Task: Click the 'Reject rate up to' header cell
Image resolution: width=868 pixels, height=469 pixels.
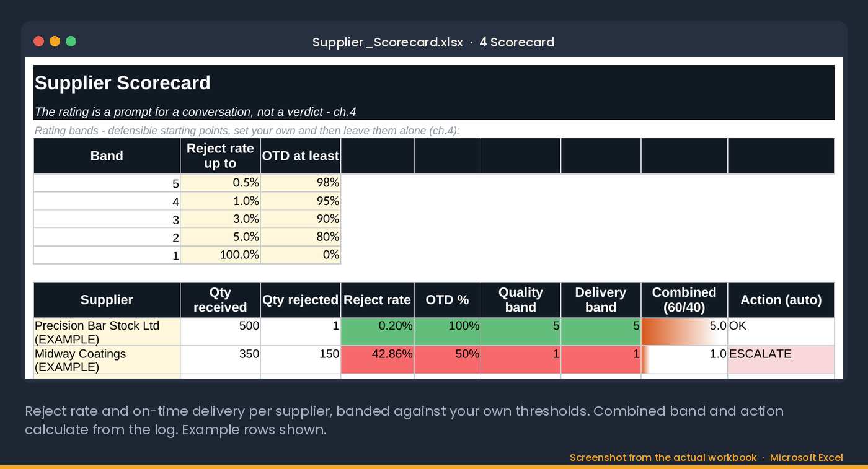Action: (x=220, y=156)
